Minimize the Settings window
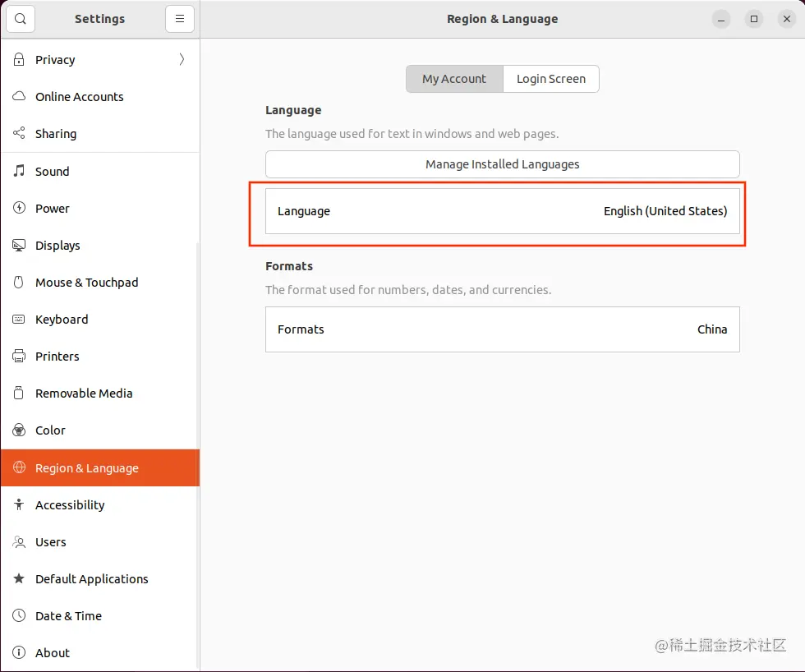 tap(721, 19)
